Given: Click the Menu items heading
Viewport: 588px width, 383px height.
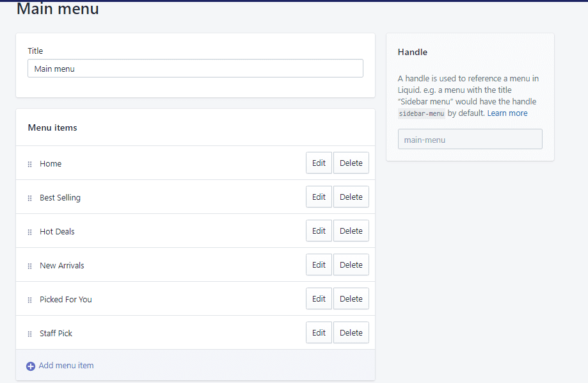Looking at the screenshot, I should coord(52,127).
